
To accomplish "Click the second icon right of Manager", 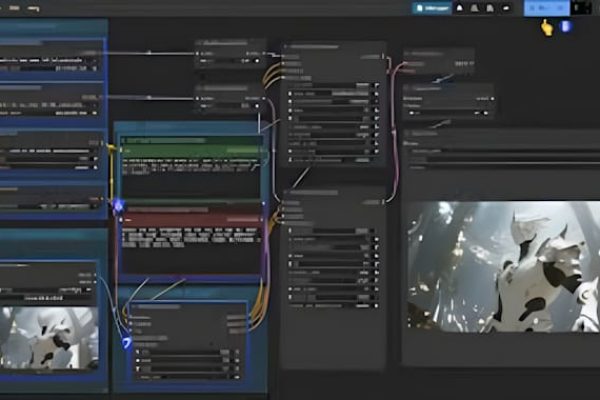I will tap(474, 8).
